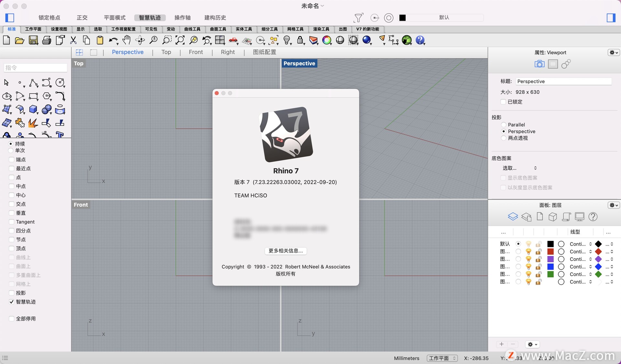This screenshot has width=621, height=364.
Task: Click the 更多相关信息... button
Action: pos(286,251)
